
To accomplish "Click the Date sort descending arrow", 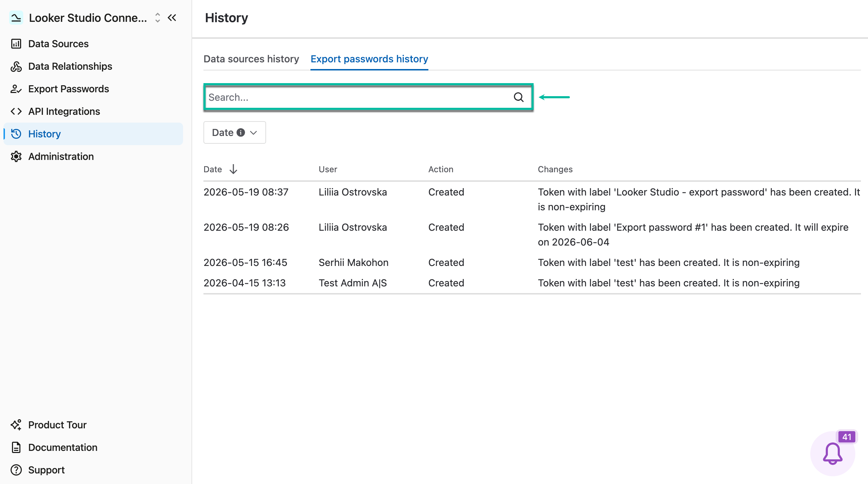I will [x=233, y=169].
